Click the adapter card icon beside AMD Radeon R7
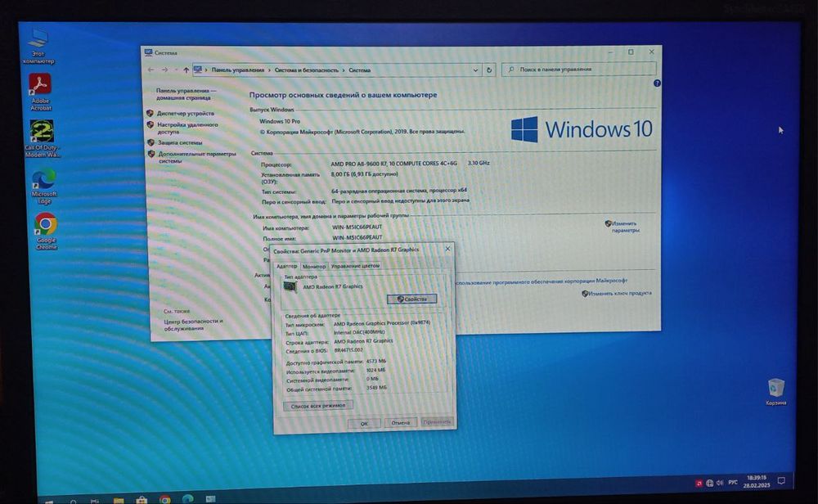 [x=290, y=287]
